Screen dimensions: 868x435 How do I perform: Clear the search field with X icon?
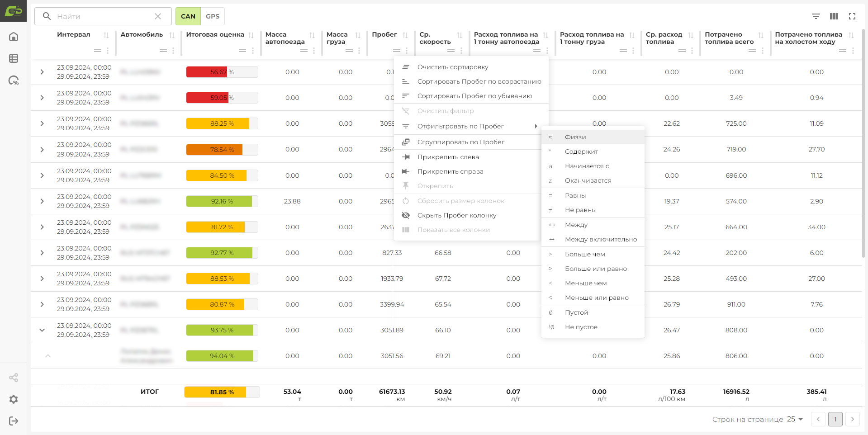[x=158, y=16]
